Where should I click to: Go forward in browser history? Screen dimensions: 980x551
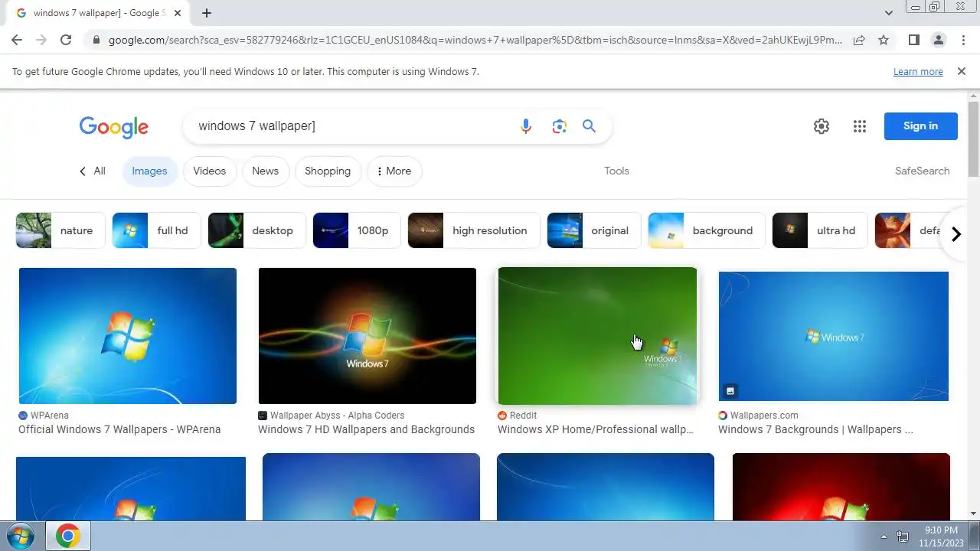pos(41,40)
